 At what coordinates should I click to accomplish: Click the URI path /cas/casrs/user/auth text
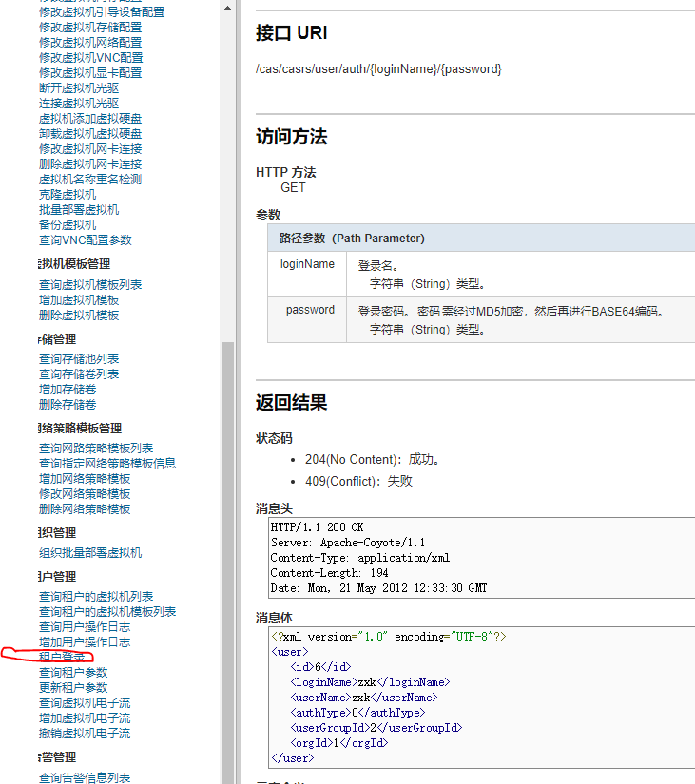tap(378, 69)
